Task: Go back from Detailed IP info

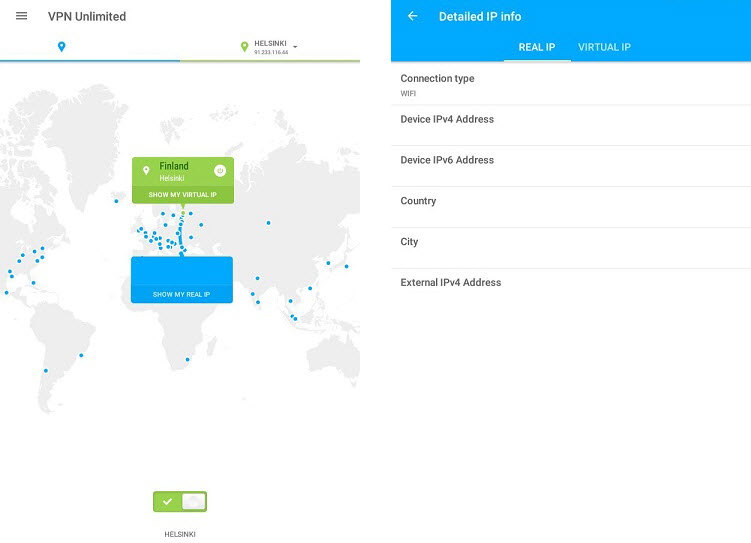Action: click(x=412, y=16)
